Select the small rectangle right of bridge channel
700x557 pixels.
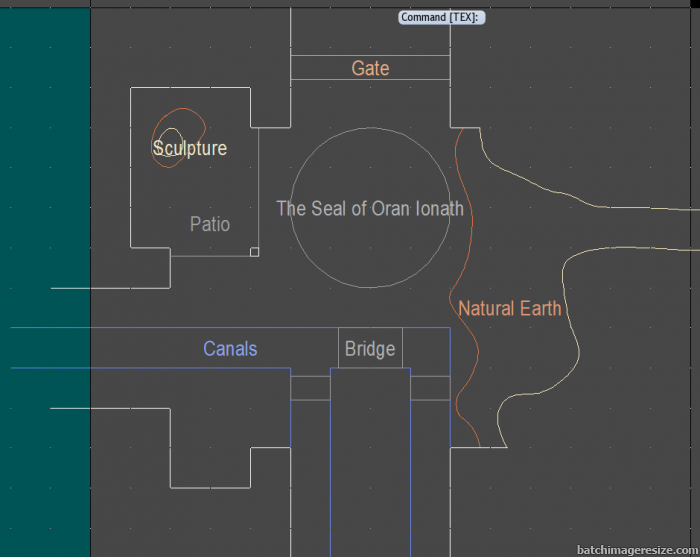click(x=430, y=388)
